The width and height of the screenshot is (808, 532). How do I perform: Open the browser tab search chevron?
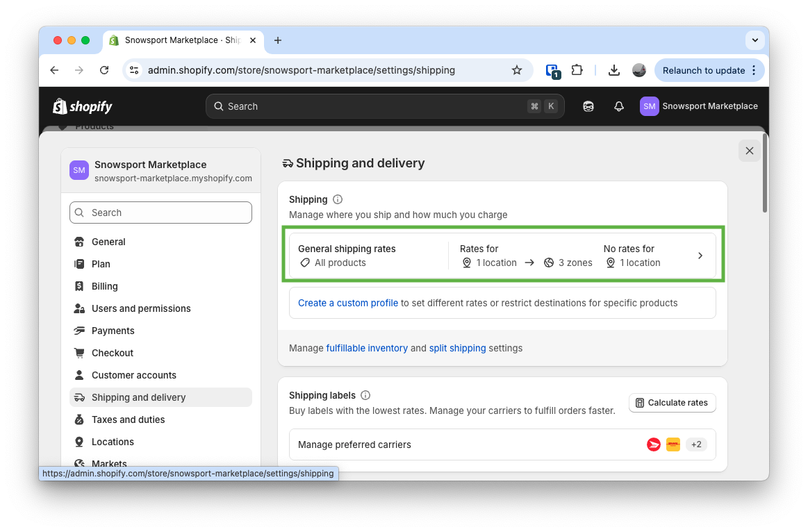(x=755, y=40)
